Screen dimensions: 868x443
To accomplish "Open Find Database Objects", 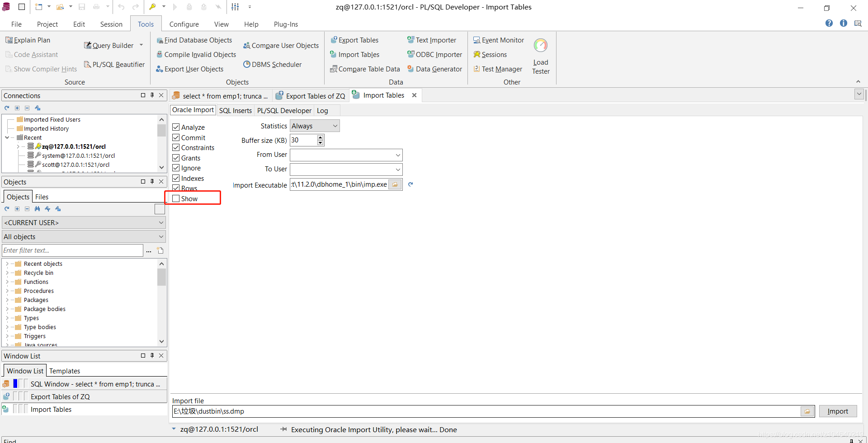I will coord(194,40).
